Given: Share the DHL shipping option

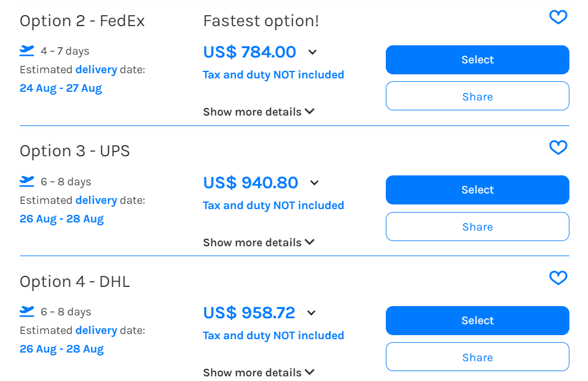Looking at the screenshot, I should [478, 357].
